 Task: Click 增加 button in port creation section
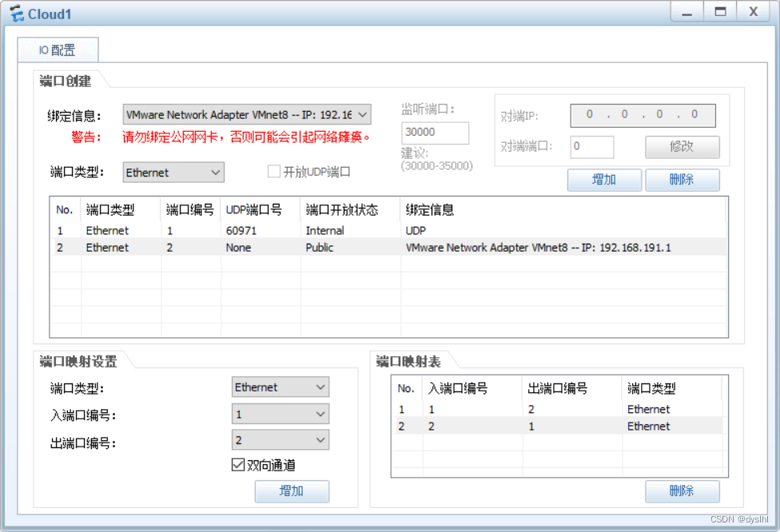[x=604, y=180]
